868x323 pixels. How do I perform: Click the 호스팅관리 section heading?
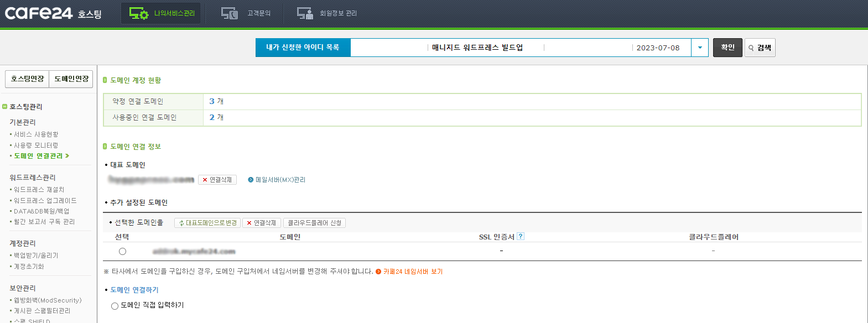coord(25,107)
